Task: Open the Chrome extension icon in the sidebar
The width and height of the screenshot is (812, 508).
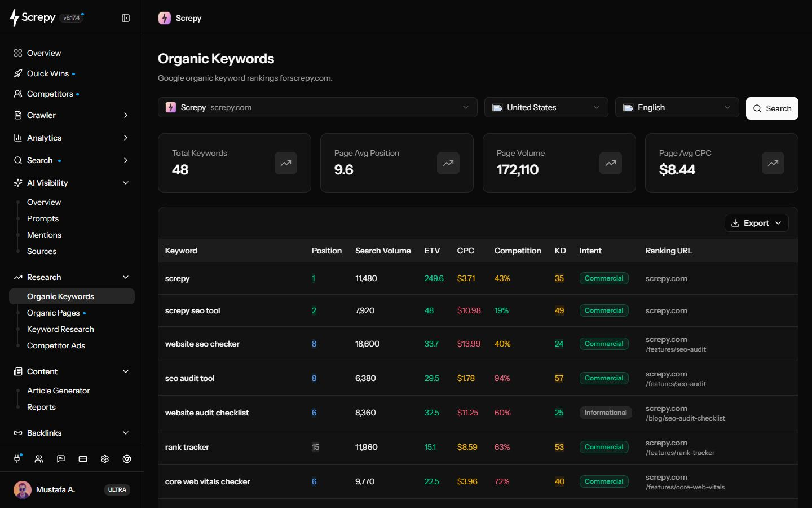Action: (127, 459)
